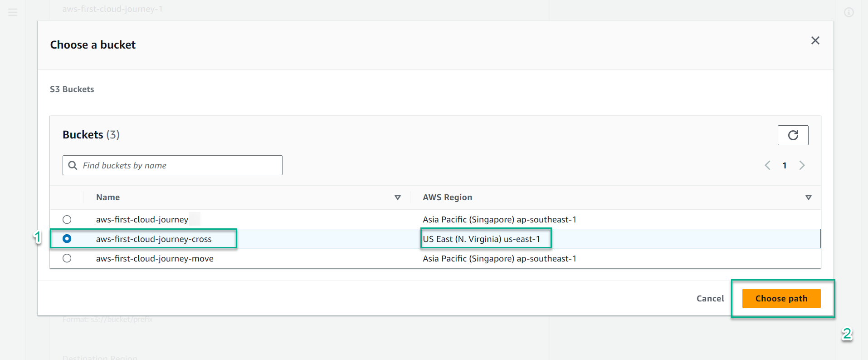Click the Name column header
The height and width of the screenshot is (360, 868).
point(108,197)
